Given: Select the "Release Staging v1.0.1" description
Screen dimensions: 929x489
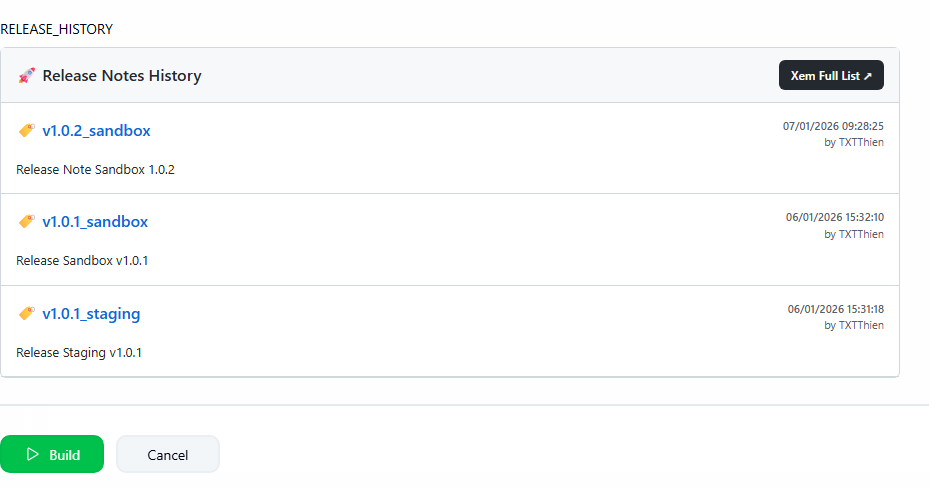Looking at the screenshot, I should [79, 352].
